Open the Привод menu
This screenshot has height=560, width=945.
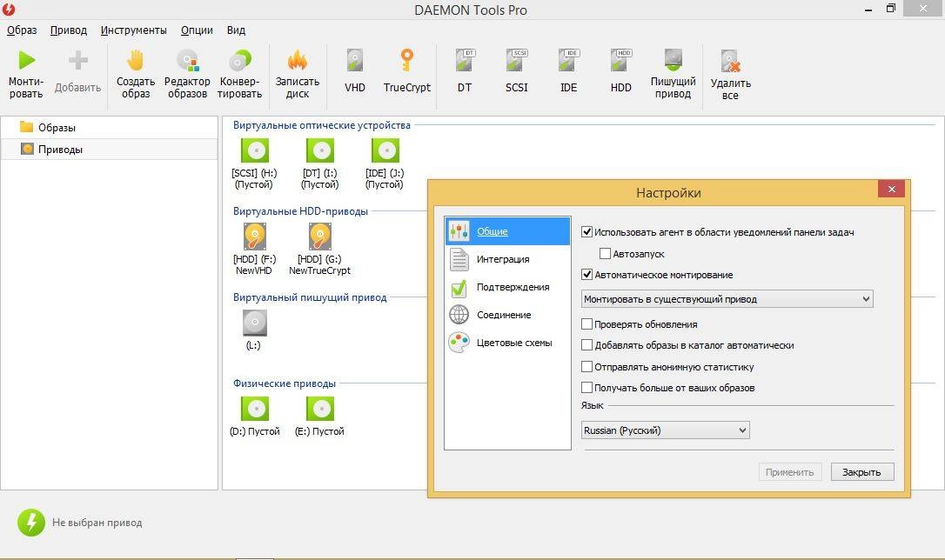pyautogui.click(x=69, y=30)
